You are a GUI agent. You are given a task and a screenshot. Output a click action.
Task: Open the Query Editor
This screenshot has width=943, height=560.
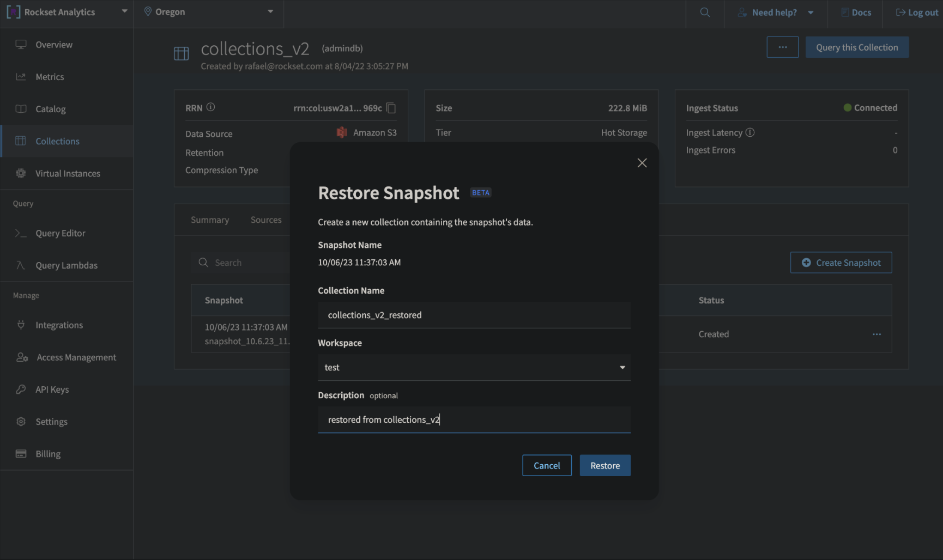tap(67, 233)
